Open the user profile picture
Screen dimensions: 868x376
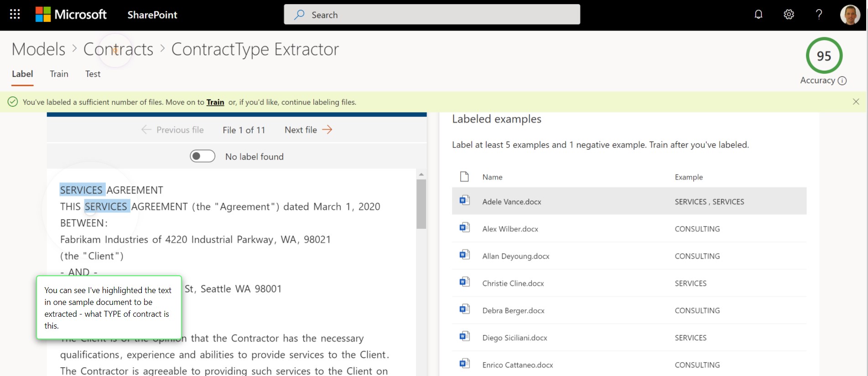[850, 15]
